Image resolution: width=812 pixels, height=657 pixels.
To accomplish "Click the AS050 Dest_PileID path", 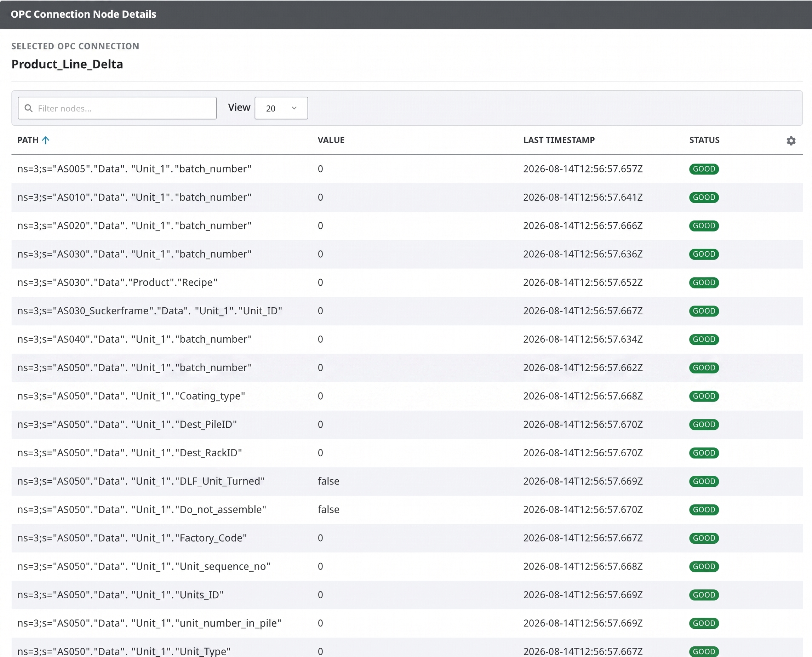I will pos(127,424).
